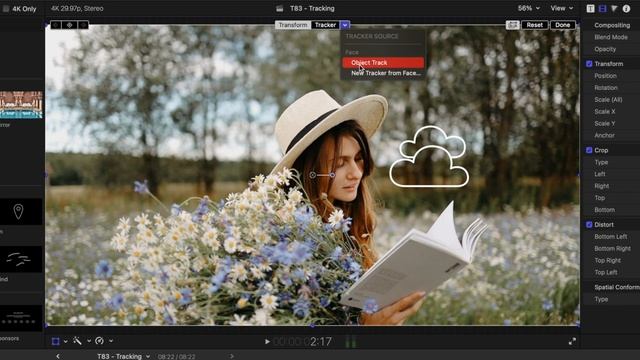Go to previous keyframe in the viewer
The image size is (640, 360).
pos(56,25)
